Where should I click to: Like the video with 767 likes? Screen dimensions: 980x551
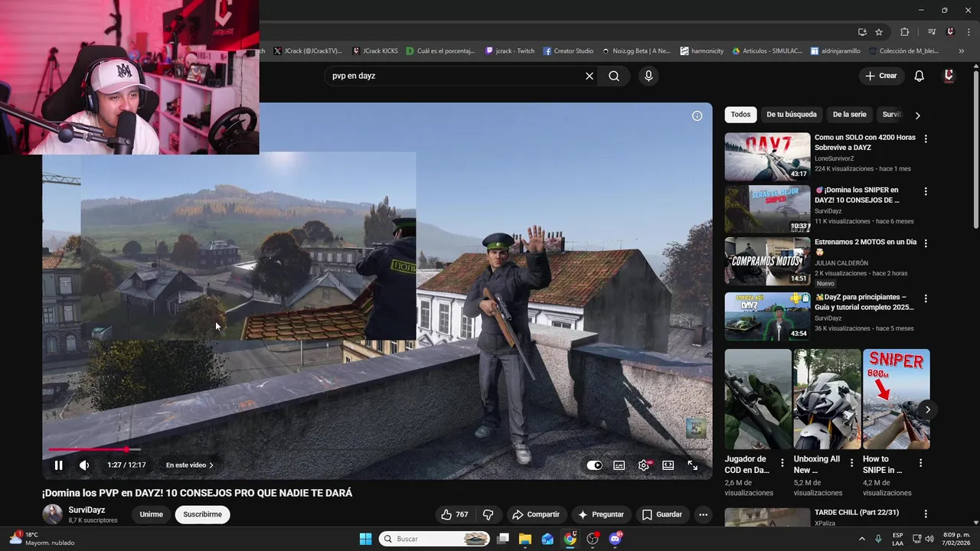point(454,514)
